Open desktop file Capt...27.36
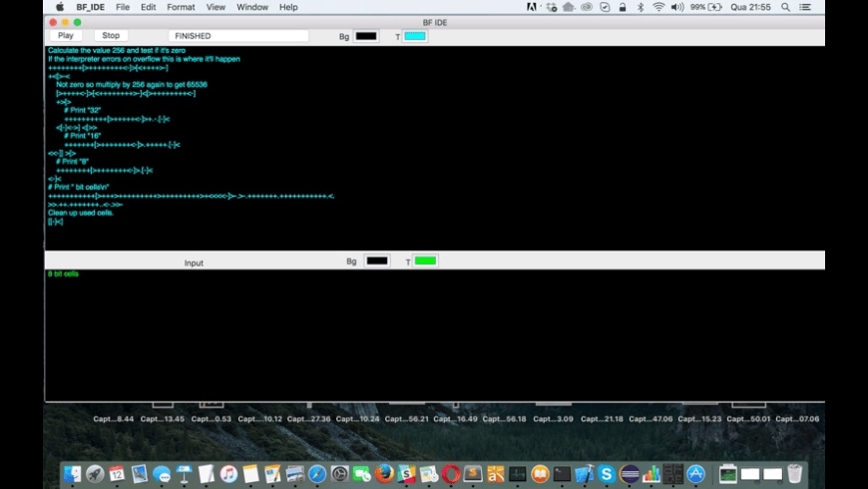 pos(308,419)
